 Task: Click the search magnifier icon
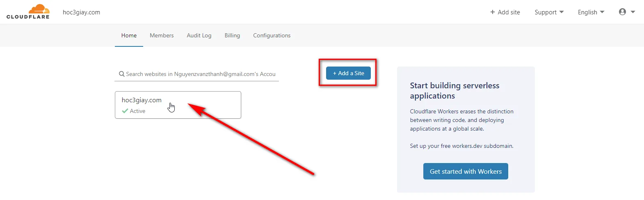click(x=122, y=74)
